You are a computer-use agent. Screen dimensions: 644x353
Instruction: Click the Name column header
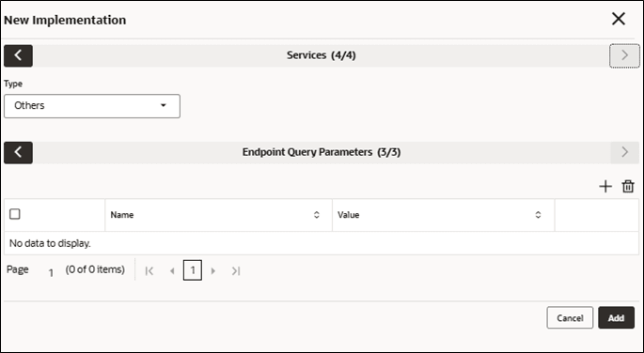[122, 215]
